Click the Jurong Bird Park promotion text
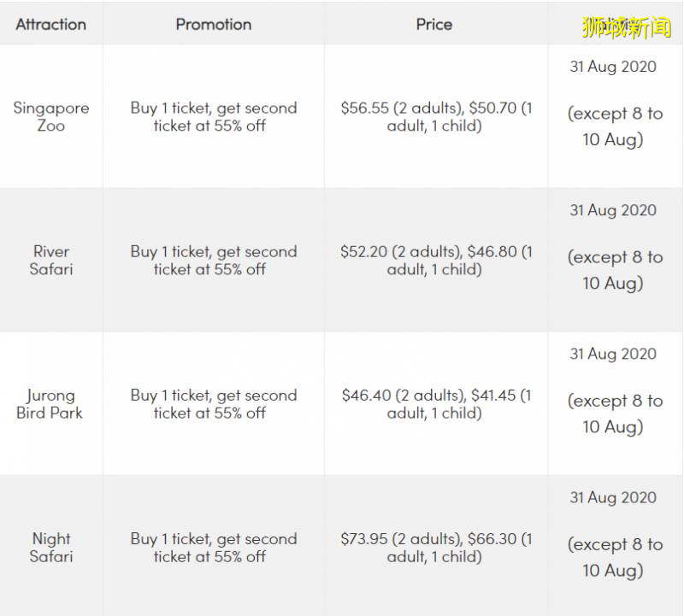Viewport: 684px width, 616px height. 214,404
